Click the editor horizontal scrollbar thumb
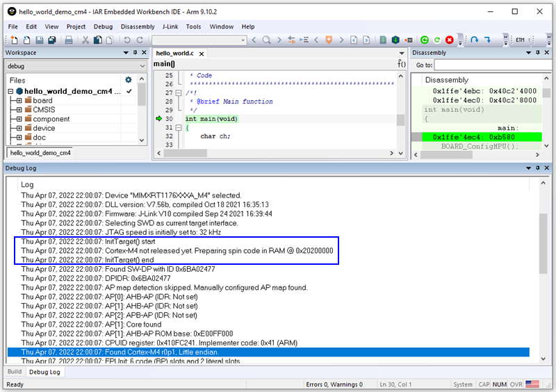The width and height of the screenshot is (556, 392). pyautogui.click(x=185, y=153)
